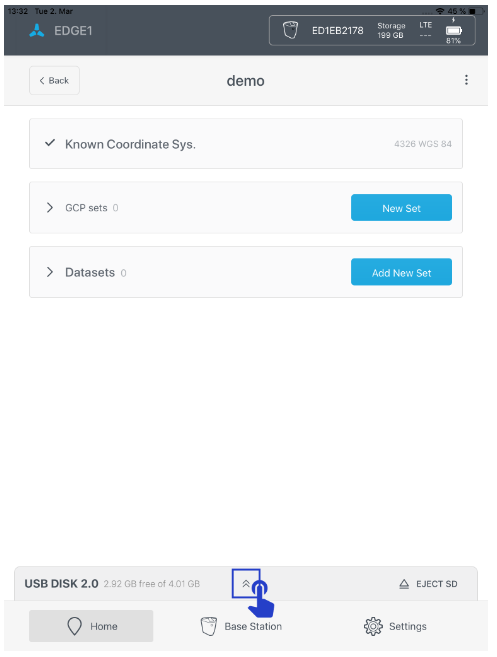Tap the Known Coordinate Sys. checkmark
This screenshot has width=497, height=657.
50,143
